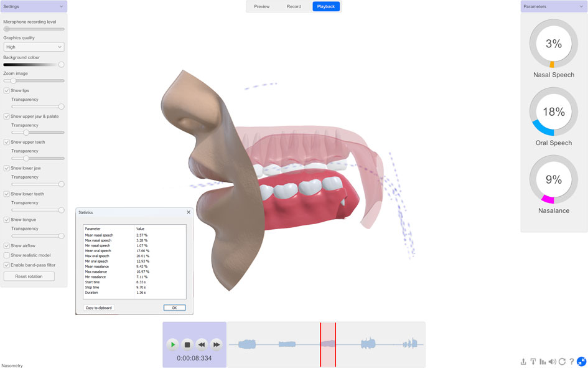Select the Mean nasalance row

point(134,267)
